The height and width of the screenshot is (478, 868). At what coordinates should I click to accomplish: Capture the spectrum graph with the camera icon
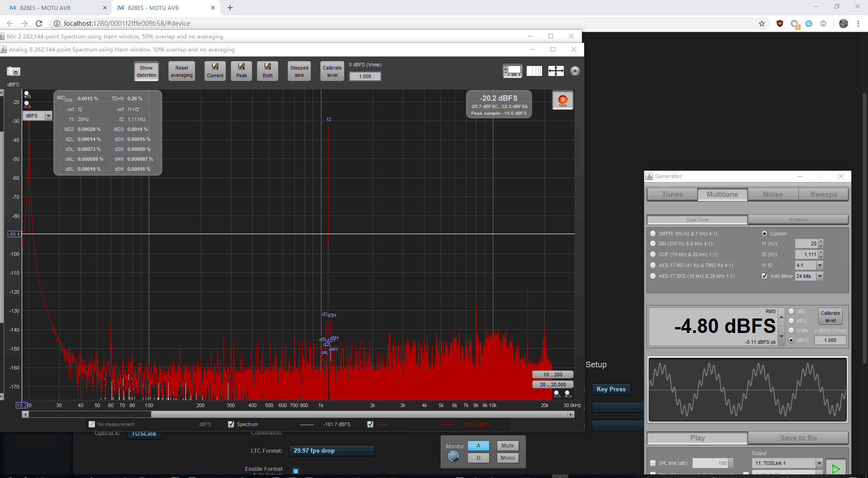point(14,71)
